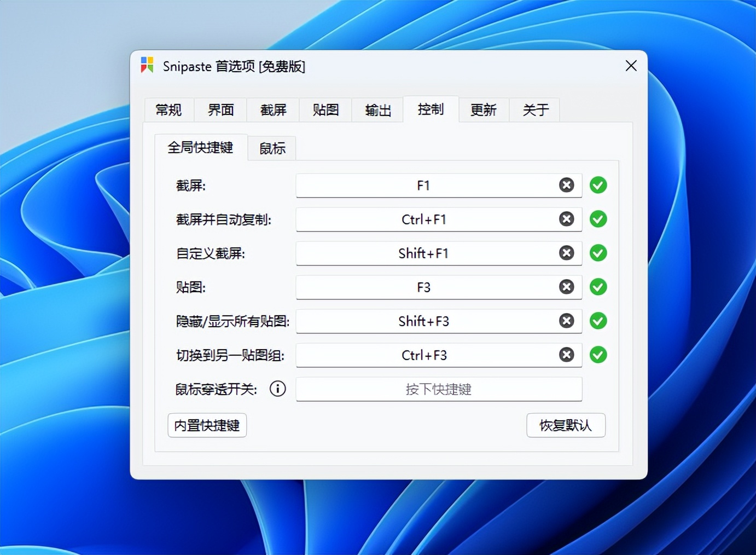Click the 按下快捷键 input field
Screen dimensions: 756x555
pos(439,389)
